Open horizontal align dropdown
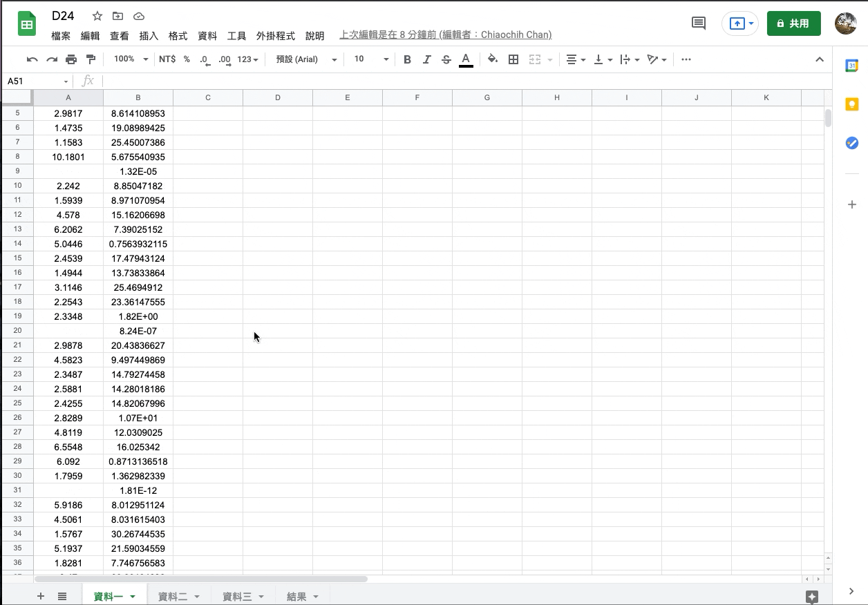This screenshot has height=605, width=868. pyautogui.click(x=576, y=59)
